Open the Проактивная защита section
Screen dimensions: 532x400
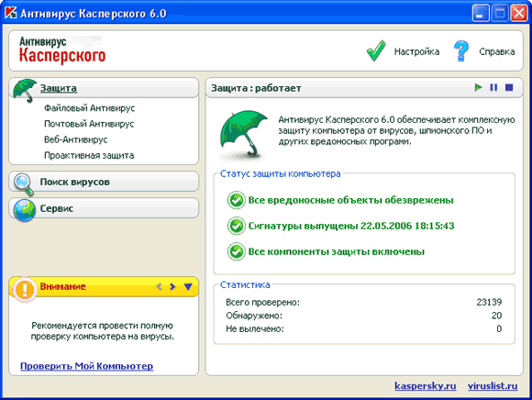(x=89, y=155)
